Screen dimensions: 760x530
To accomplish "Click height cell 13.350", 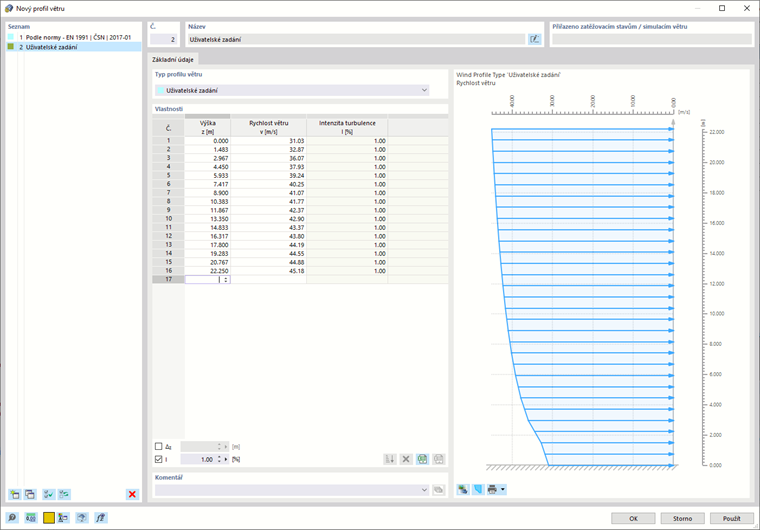I will (207, 219).
